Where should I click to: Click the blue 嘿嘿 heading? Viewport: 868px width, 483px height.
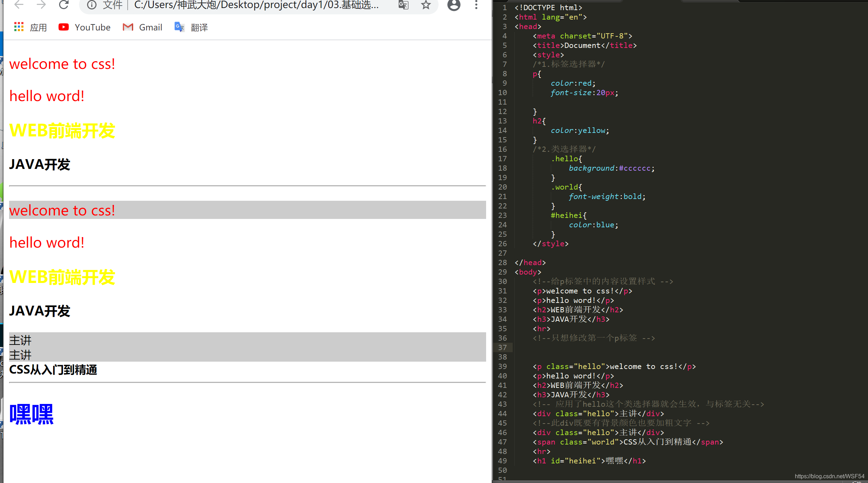[x=31, y=414]
